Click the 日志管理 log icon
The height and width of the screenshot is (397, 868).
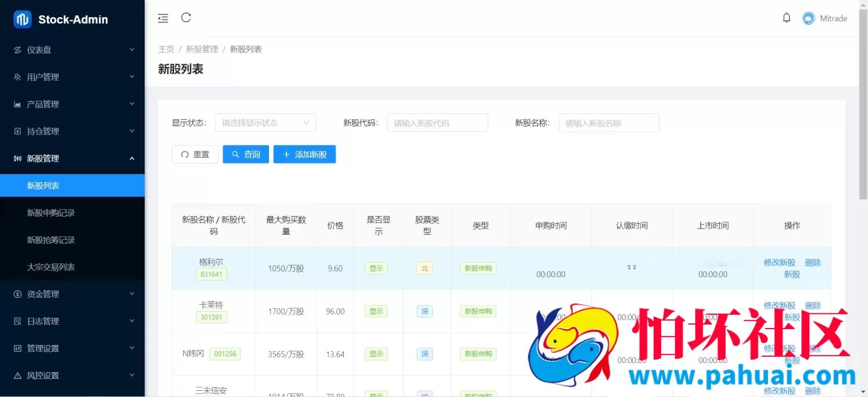18,321
